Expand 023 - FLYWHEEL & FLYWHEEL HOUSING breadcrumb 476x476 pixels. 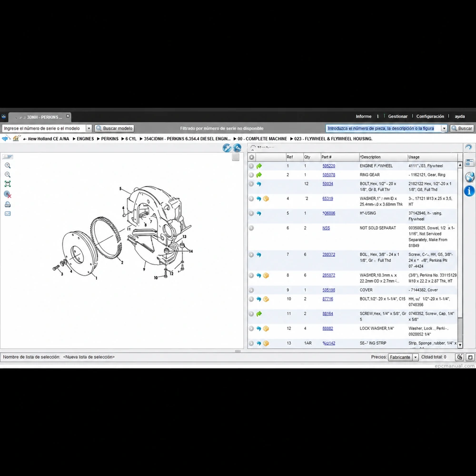pyautogui.click(x=331, y=139)
